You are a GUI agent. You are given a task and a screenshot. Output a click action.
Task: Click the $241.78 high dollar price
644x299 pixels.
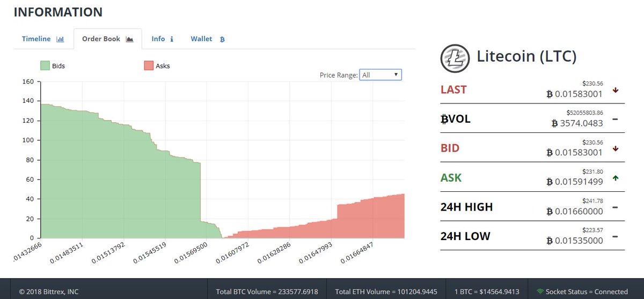(594, 201)
